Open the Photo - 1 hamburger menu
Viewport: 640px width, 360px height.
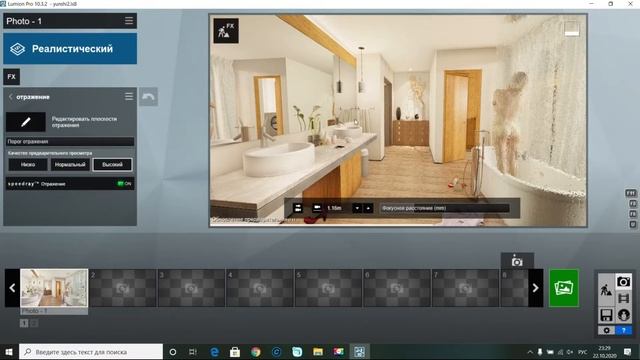coord(129,21)
